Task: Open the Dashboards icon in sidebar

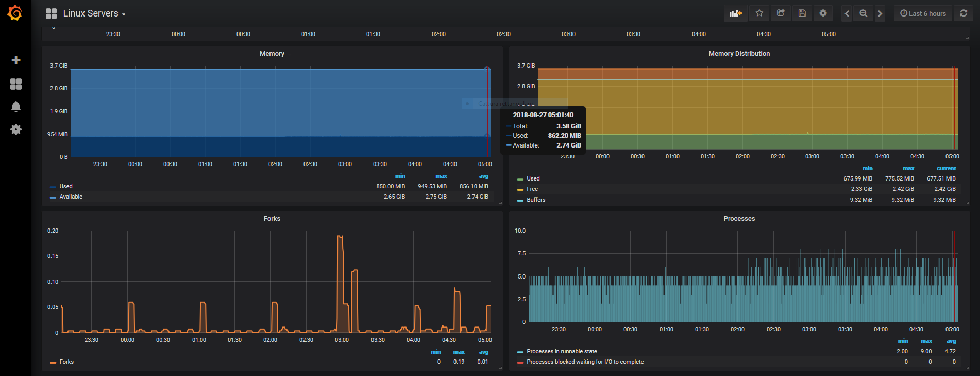Action: coord(16,84)
